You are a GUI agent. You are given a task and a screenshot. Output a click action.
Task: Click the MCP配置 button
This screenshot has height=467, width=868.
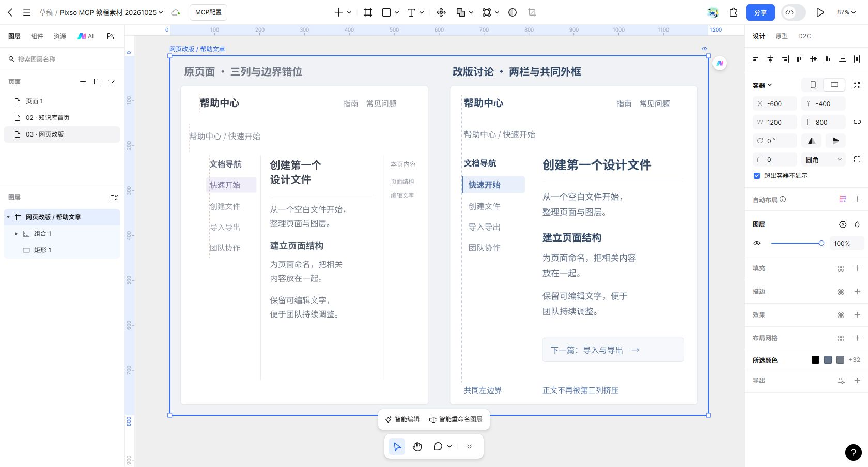click(208, 12)
